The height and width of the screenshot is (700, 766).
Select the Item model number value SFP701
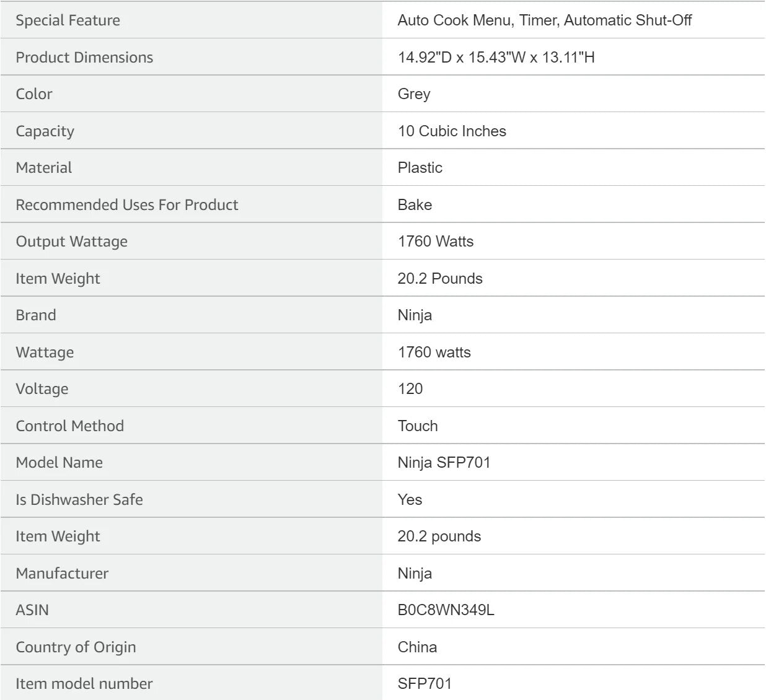(x=425, y=684)
